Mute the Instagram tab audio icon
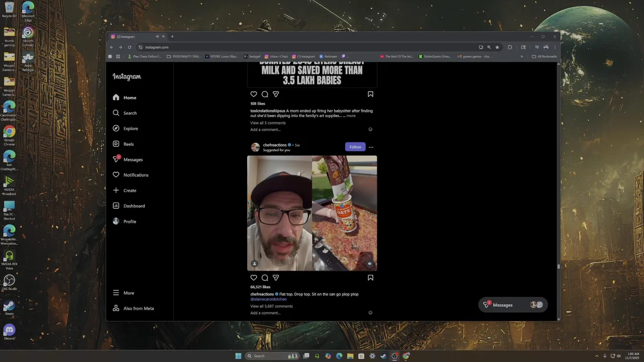644x362 pixels. pos(157,37)
